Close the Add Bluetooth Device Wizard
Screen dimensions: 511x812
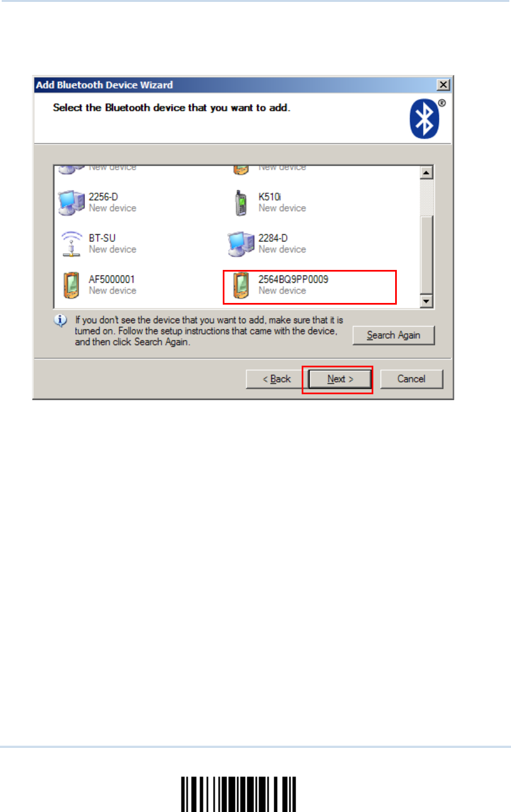pos(443,85)
